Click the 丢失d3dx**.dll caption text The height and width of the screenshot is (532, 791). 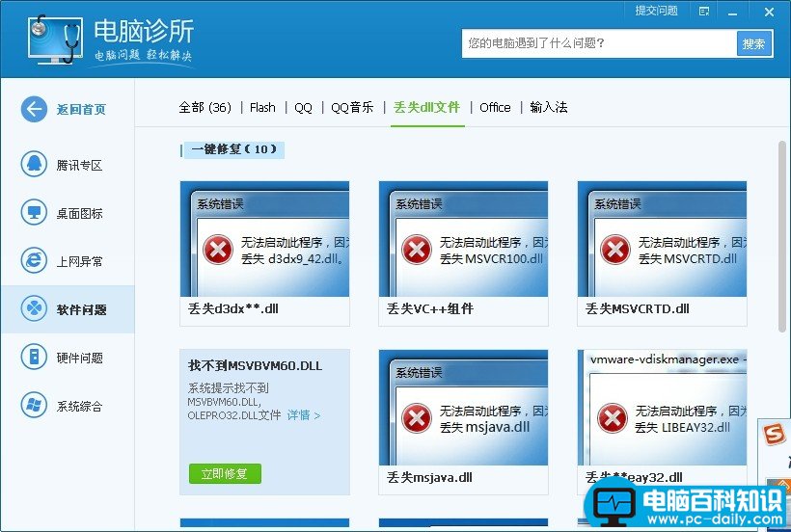click(x=233, y=308)
